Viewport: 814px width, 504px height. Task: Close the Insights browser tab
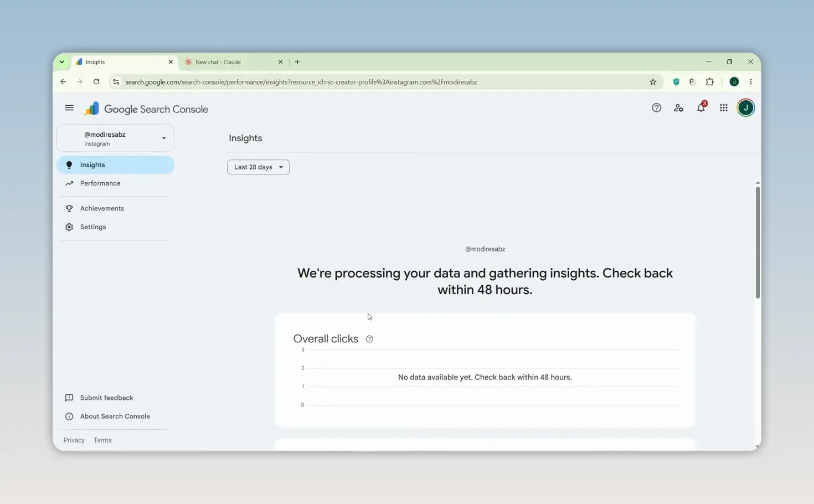(x=171, y=62)
